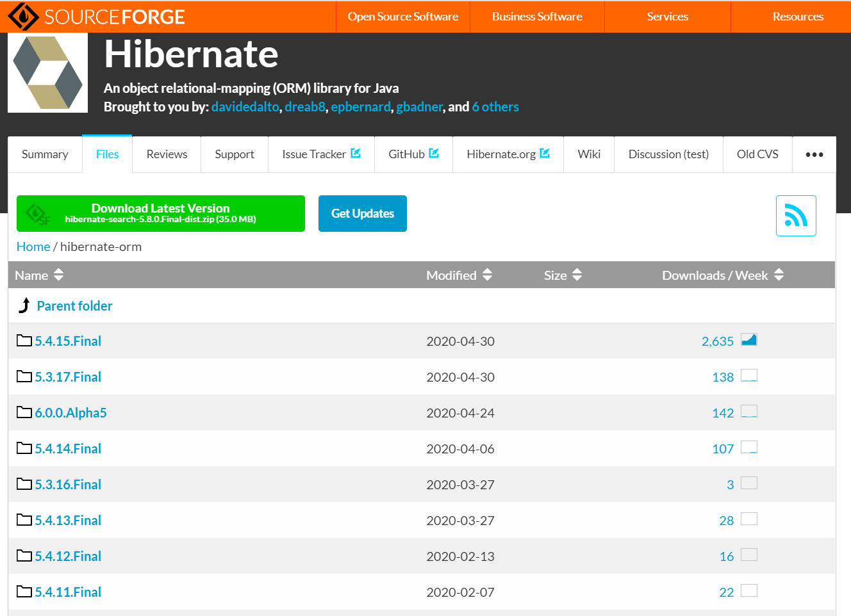Sort files by the Size column arrows

pos(577,275)
